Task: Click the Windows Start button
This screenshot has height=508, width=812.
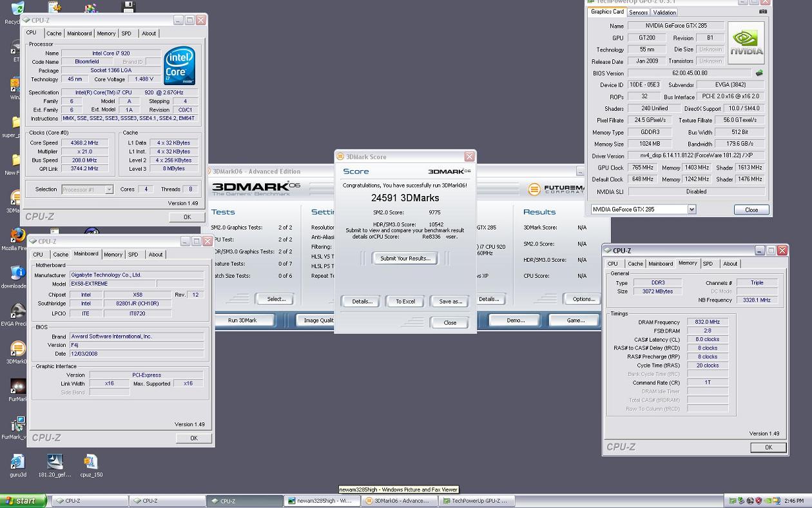Action: (23, 501)
